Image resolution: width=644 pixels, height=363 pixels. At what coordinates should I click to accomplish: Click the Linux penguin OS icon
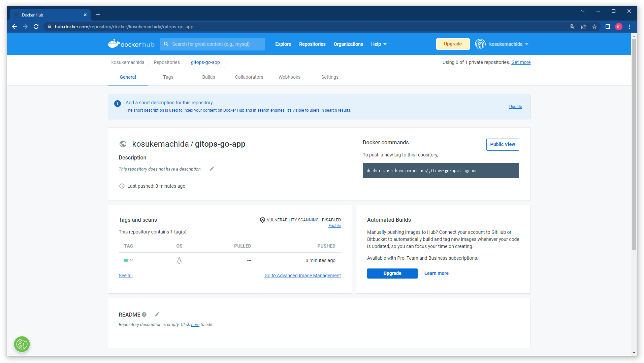click(179, 260)
